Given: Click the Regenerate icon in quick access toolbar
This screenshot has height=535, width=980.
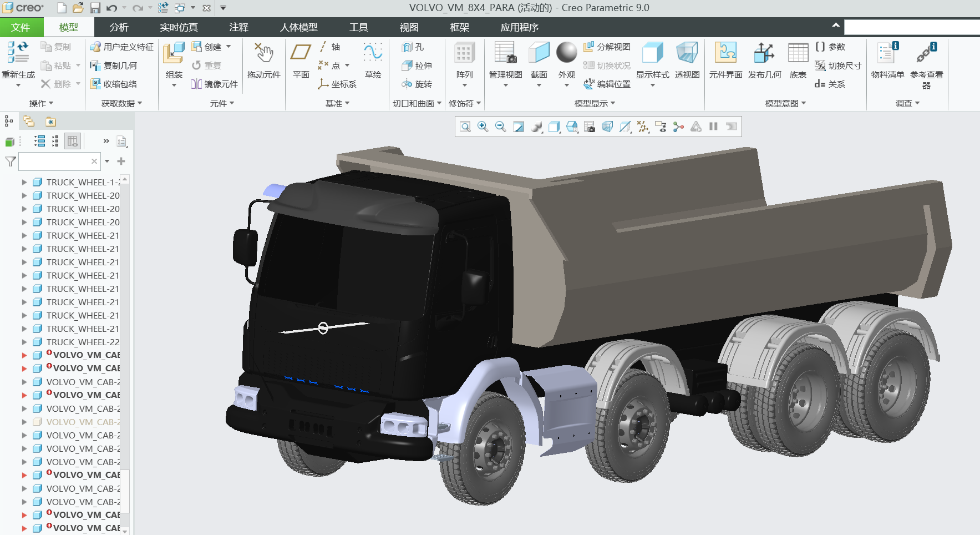Looking at the screenshot, I should [163, 8].
